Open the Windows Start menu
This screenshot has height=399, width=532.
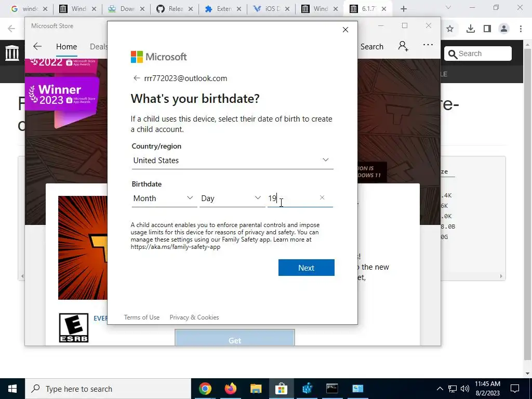click(x=12, y=389)
